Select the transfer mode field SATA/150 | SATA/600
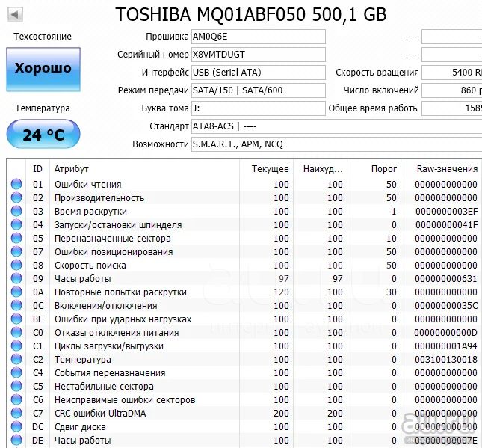 [x=259, y=90]
